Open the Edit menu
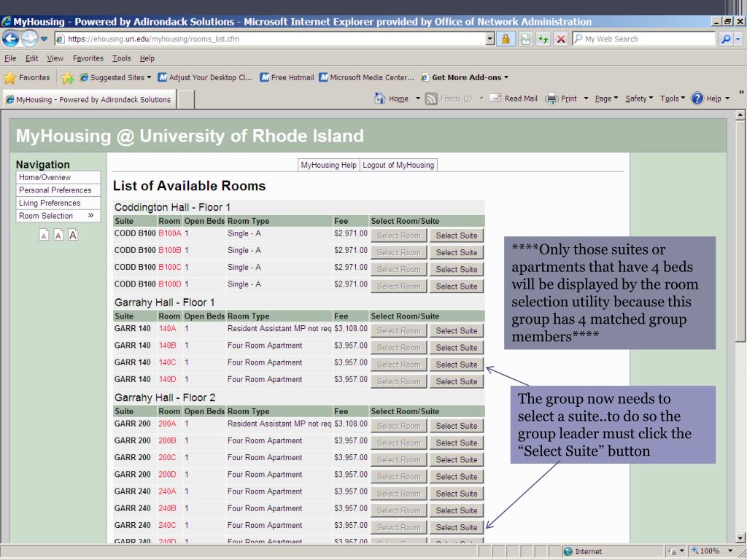The image size is (747, 560). click(31, 58)
